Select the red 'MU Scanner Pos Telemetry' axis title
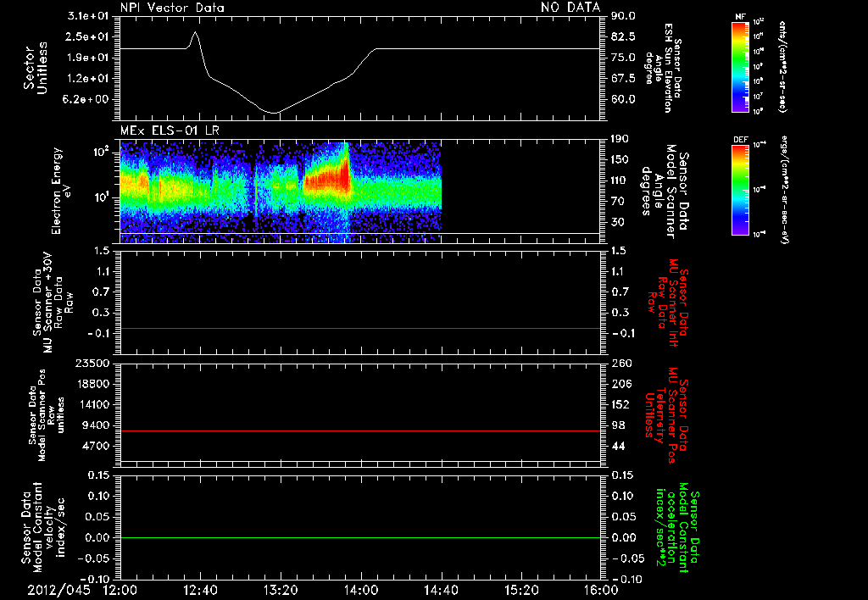 [x=667, y=415]
